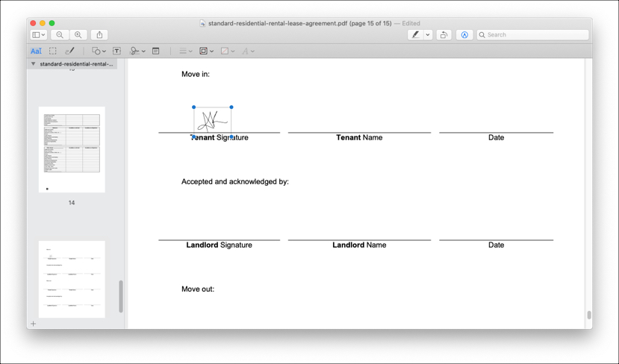Click the 'Tenant Name' label
This screenshot has height=364, width=619.
pos(359,138)
